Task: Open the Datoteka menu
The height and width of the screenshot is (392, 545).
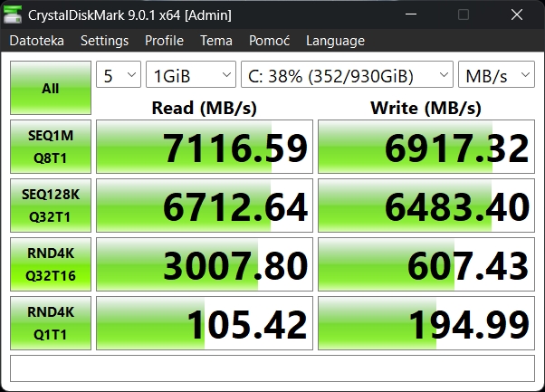Action: click(37, 41)
